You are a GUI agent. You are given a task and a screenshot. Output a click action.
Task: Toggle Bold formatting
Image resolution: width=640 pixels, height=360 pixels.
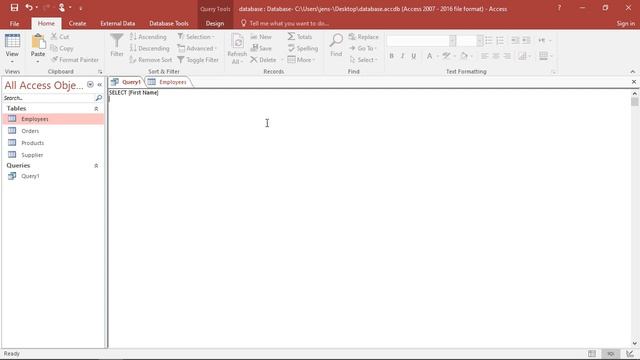pyautogui.click(x=391, y=56)
